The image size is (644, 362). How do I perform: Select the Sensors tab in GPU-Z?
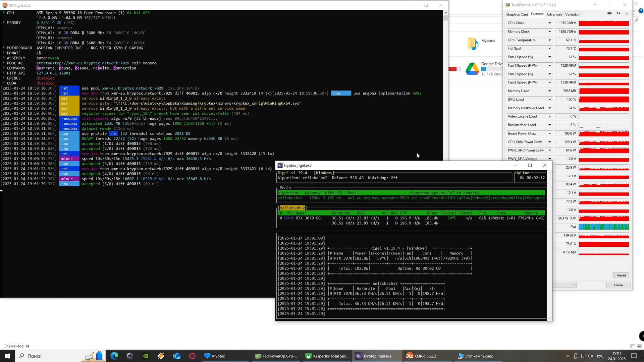(537, 14)
